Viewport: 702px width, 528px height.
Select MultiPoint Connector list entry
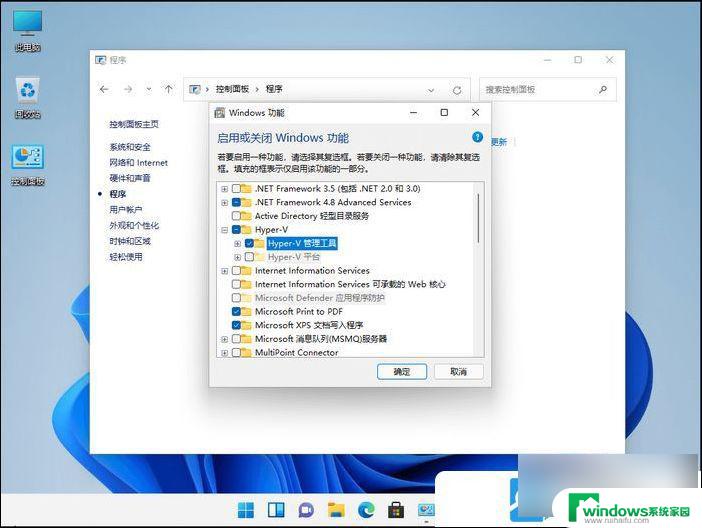pos(296,352)
